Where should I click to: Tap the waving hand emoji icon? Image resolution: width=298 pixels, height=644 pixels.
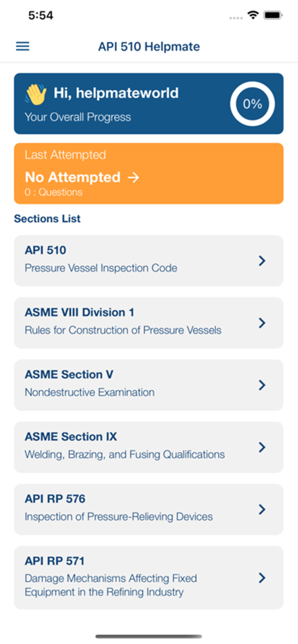tap(36, 94)
